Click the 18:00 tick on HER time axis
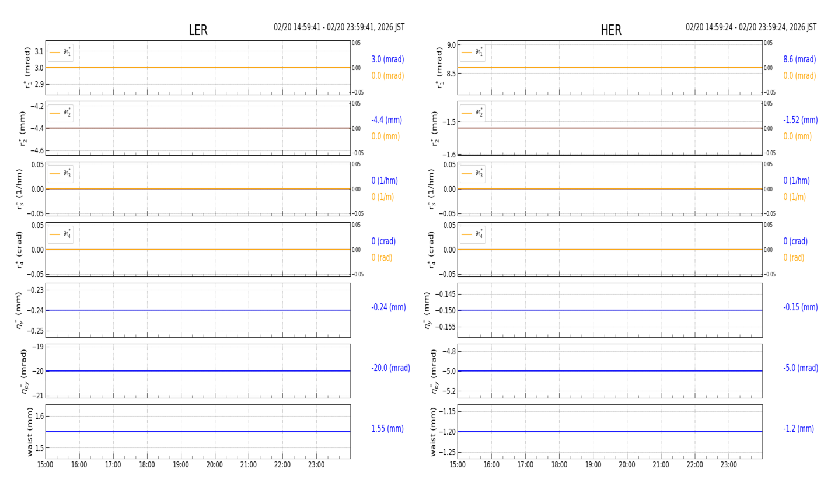This screenshot has width=824, height=504. [559, 465]
